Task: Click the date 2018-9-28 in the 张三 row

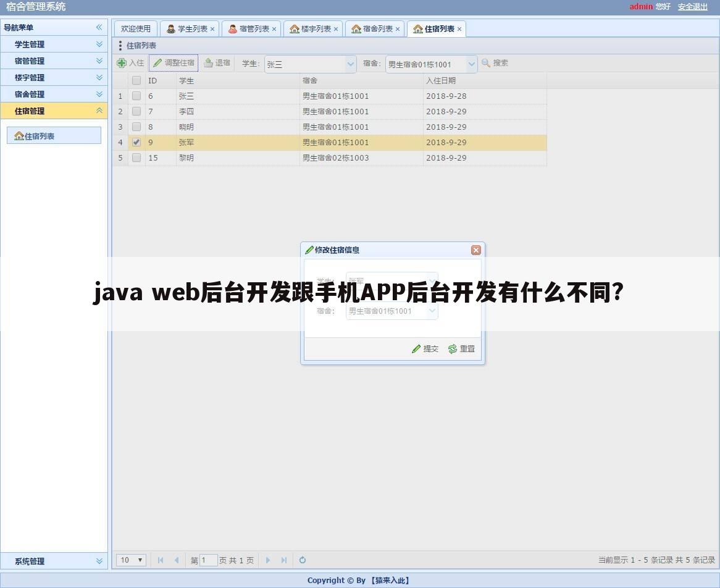Action: (446, 96)
